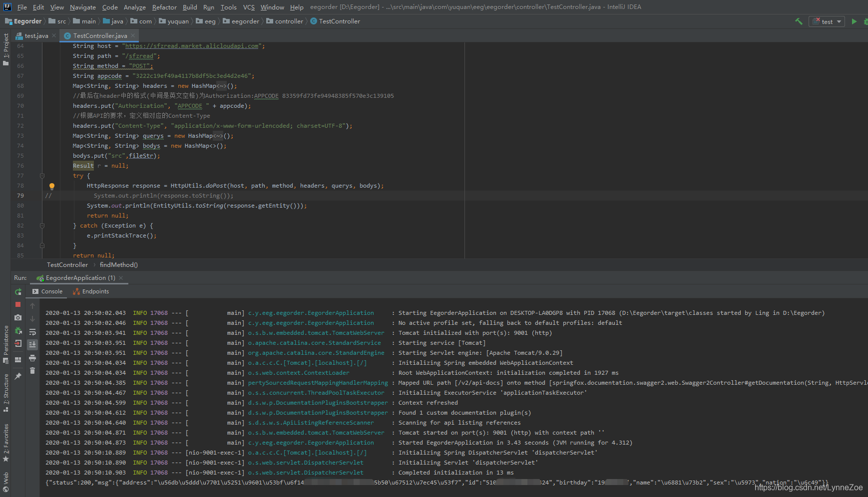Click the Exit icon in Run panel
Image resolution: width=868 pixels, height=497 pixels.
pos(18,343)
